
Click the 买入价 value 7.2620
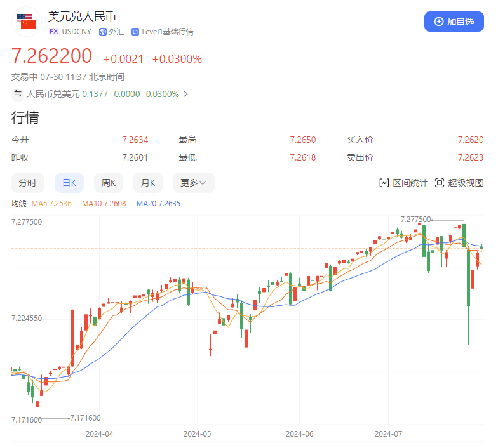click(x=470, y=140)
